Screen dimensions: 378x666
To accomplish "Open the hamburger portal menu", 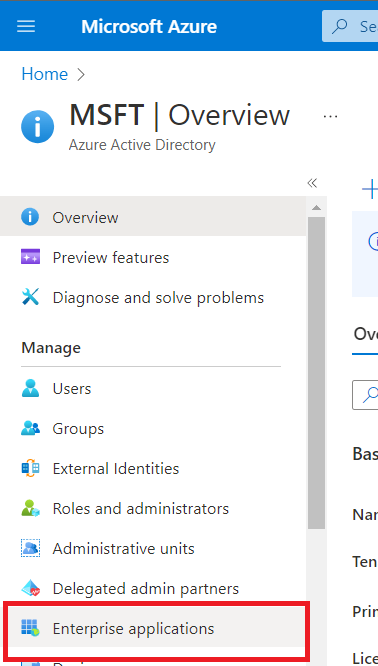I will coord(26,26).
